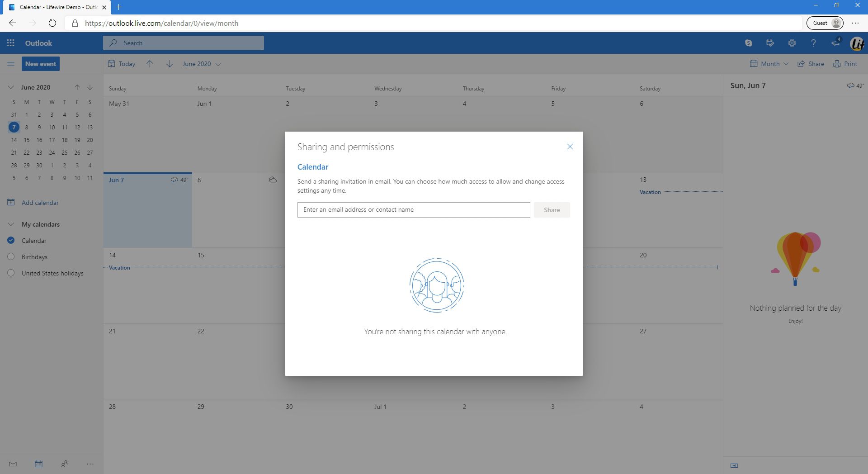Select day 24 in mini calendar
The height and width of the screenshot is (474, 868).
pos(52,153)
